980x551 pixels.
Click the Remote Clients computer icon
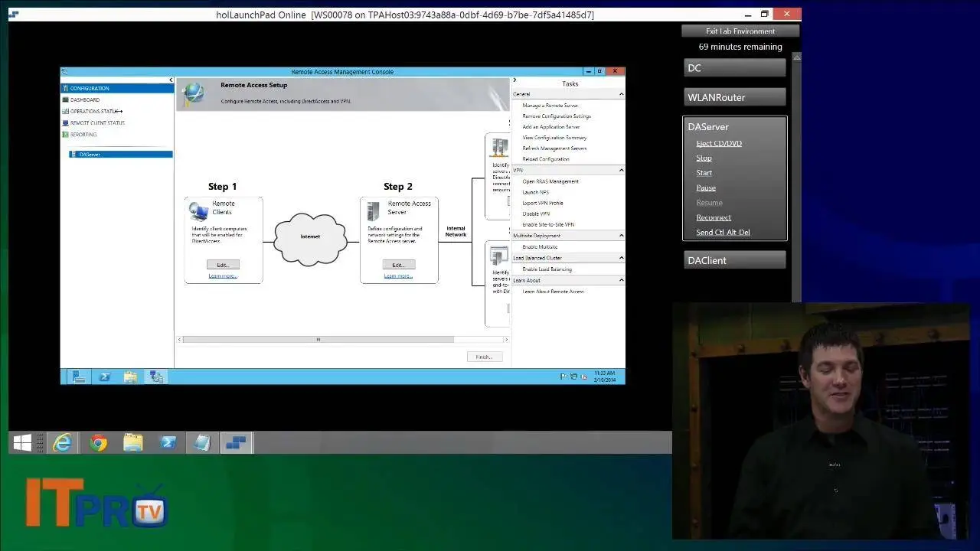[199, 211]
